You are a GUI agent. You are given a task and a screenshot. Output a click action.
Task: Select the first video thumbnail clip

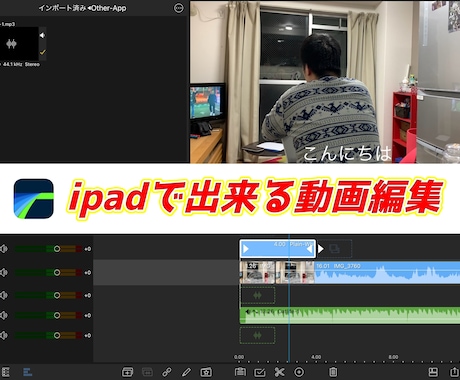[x=257, y=272]
